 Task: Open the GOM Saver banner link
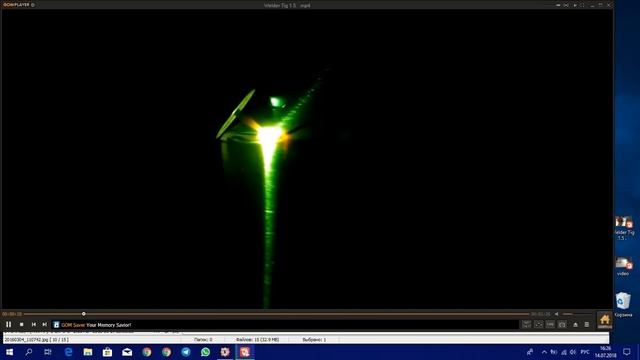96,325
